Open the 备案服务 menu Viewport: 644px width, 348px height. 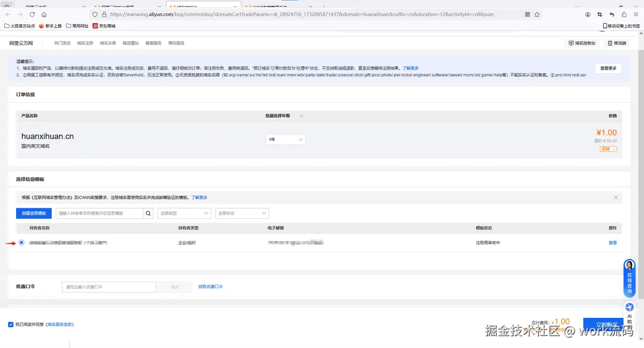[x=153, y=43]
